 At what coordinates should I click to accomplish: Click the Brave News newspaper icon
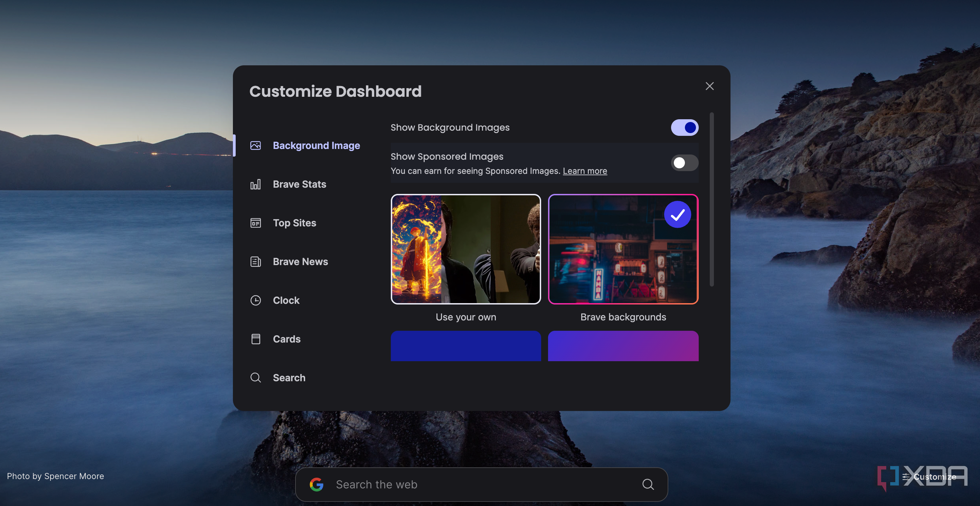(256, 262)
